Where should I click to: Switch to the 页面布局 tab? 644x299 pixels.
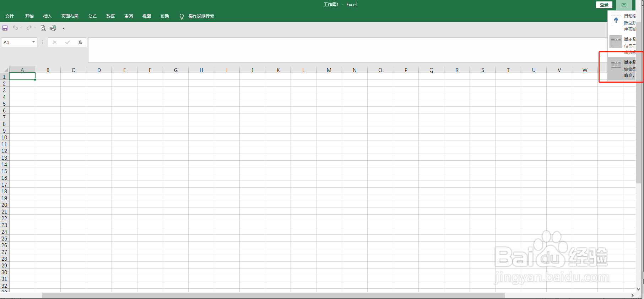70,16
